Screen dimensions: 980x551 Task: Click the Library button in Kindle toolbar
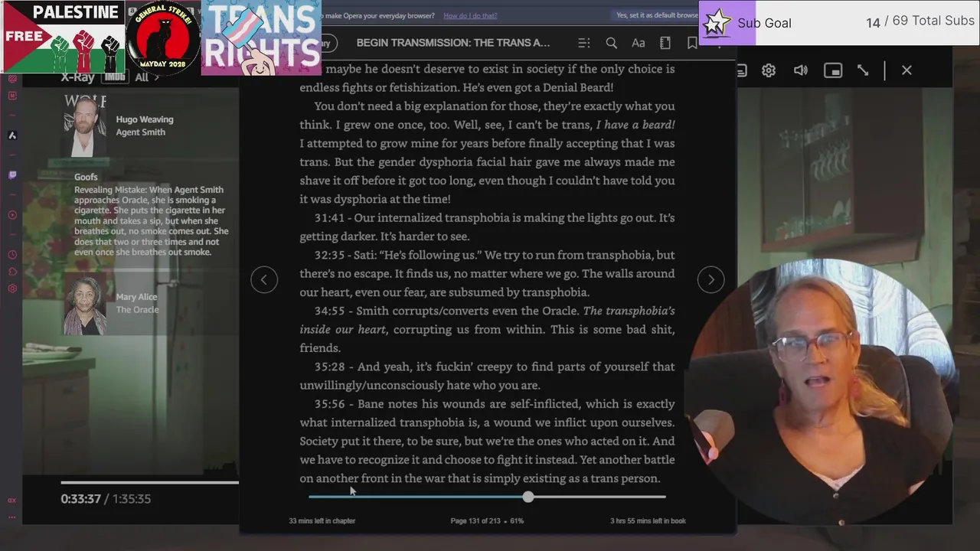[x=329, y=44]
